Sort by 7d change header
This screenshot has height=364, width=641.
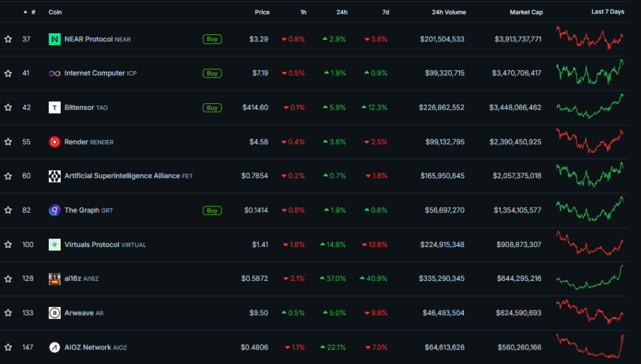[386, 13]
